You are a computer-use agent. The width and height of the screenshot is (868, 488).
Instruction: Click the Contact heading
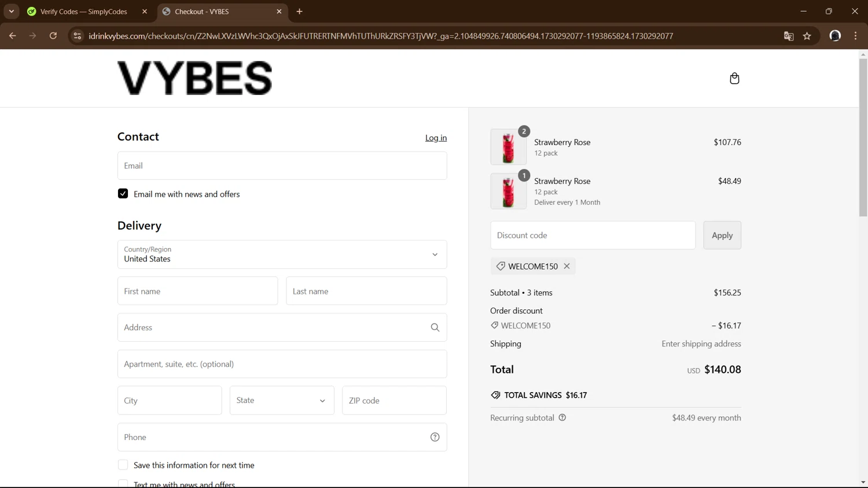click(138, 136)
